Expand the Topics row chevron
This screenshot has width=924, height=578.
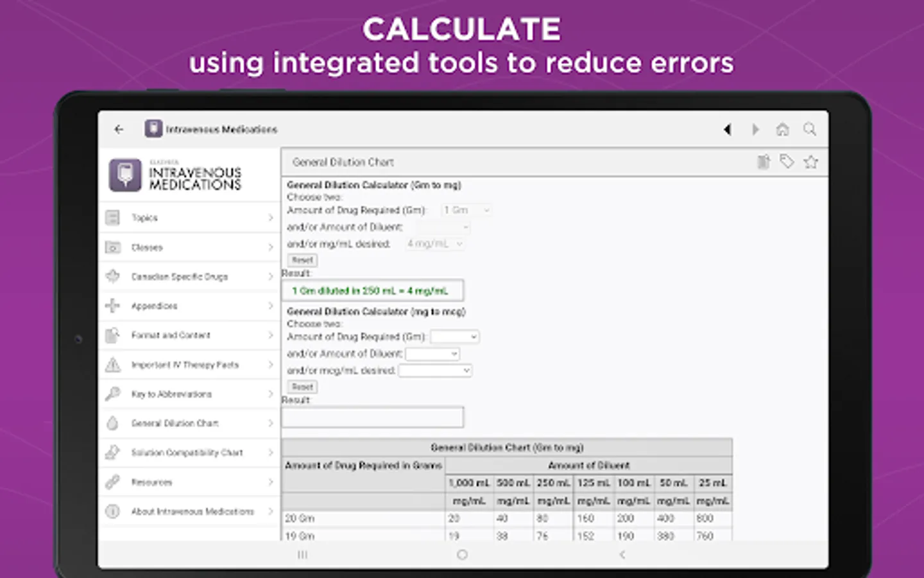tap(270, 218)
